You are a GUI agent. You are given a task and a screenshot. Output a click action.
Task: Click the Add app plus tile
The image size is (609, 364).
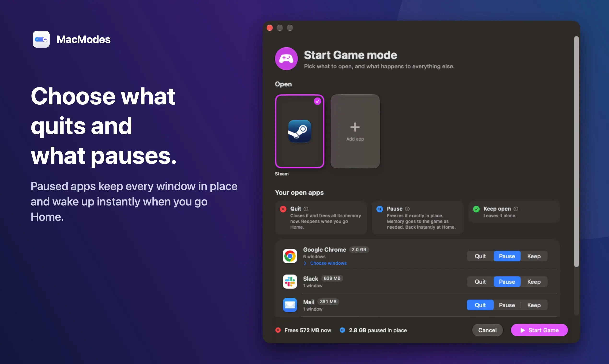(355, 131)
